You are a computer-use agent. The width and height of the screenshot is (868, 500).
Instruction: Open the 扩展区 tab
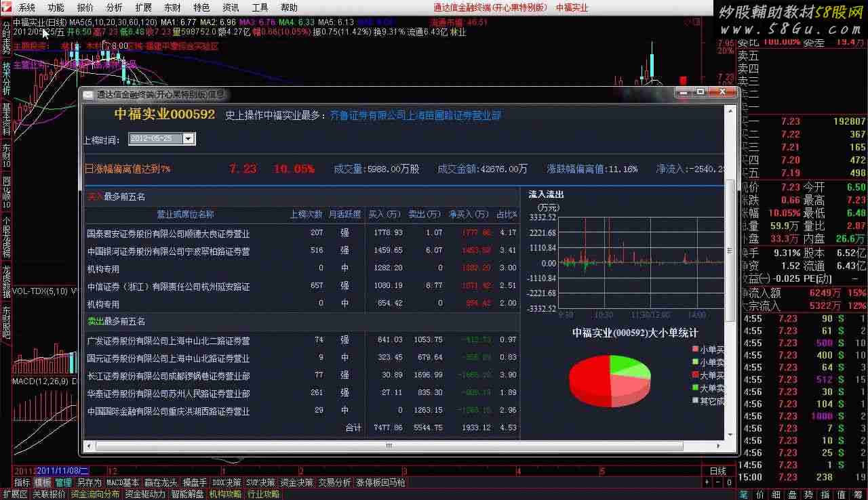(15, 494)
